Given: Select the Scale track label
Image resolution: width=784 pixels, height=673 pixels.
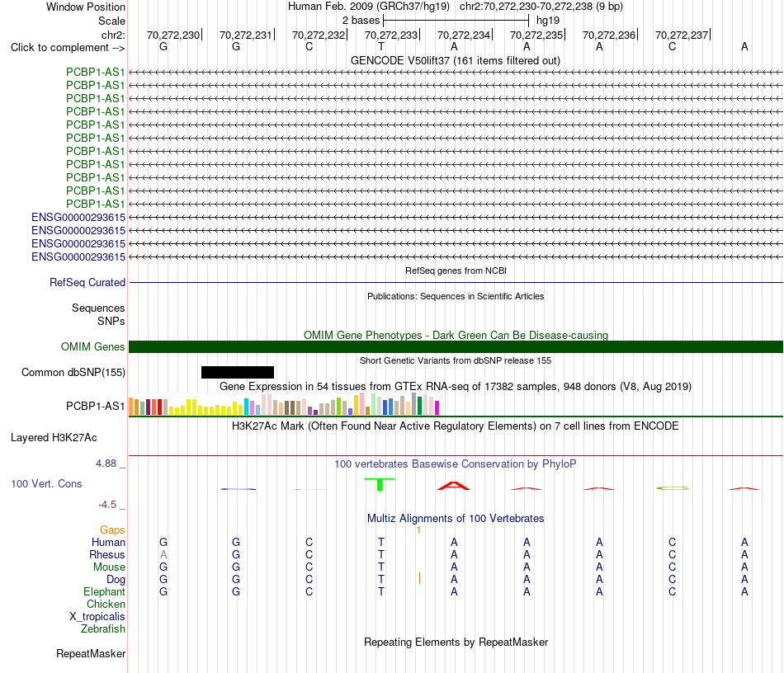Looking at the screenshot, I should pos(111,21).
